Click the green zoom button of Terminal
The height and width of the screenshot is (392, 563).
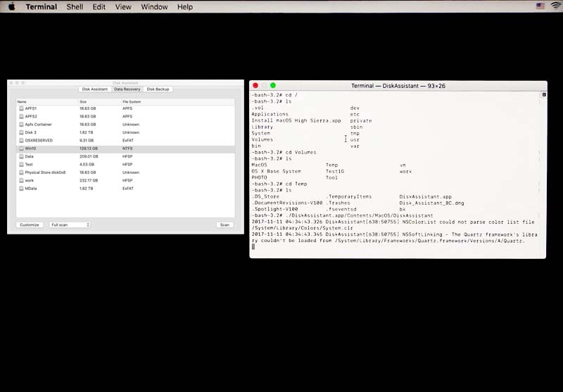(273, 85)
